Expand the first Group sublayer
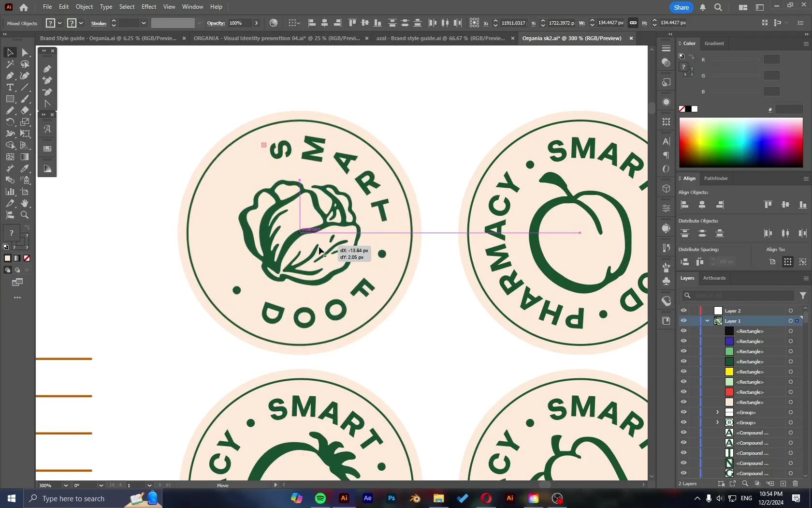812x508 pixels. tap(717, 412)
